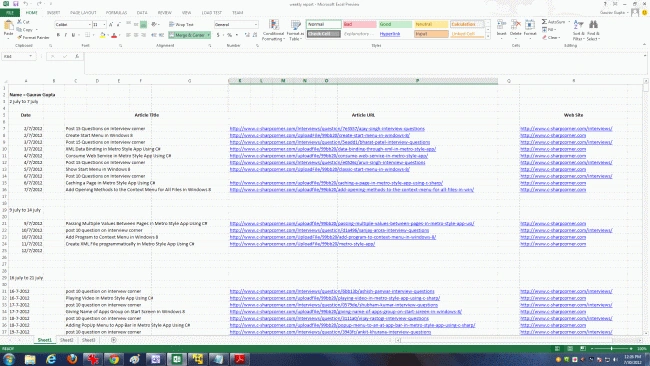Open the font name Calibri dropdown
This screenshot has width=650, height=366.
click(x=90, y=25)
